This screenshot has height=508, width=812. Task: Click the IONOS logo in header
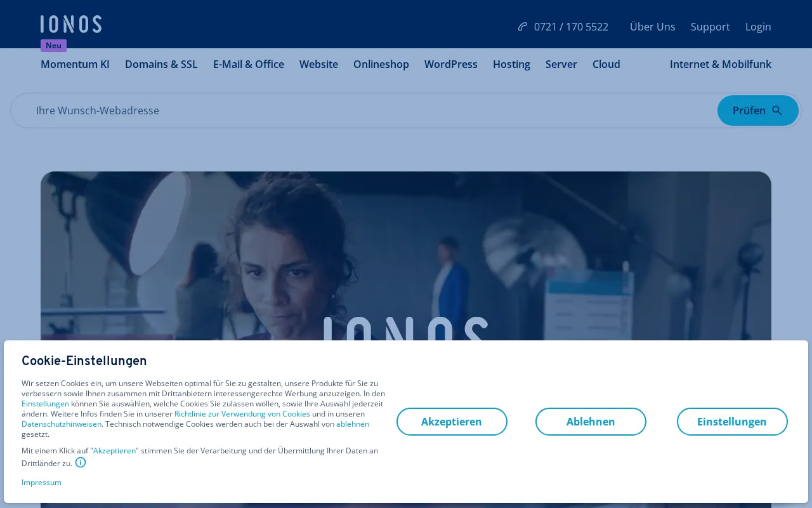coord(71,24)
